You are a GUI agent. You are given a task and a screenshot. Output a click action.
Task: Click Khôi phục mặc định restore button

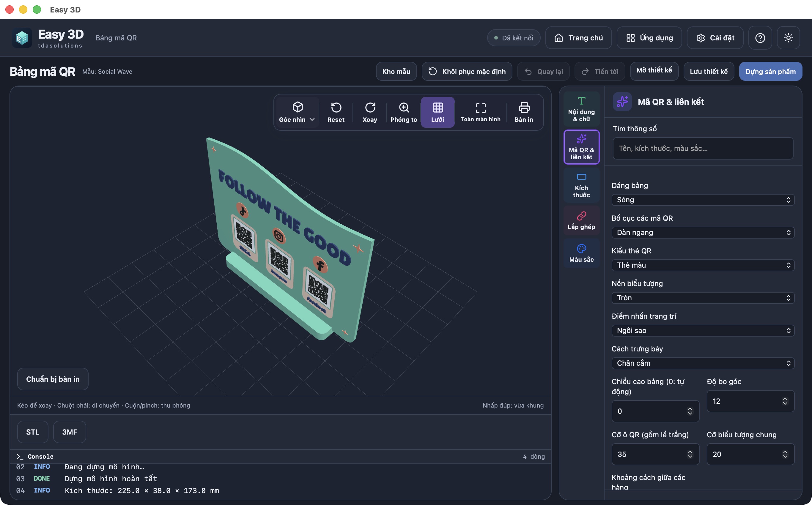pos(467,72)
